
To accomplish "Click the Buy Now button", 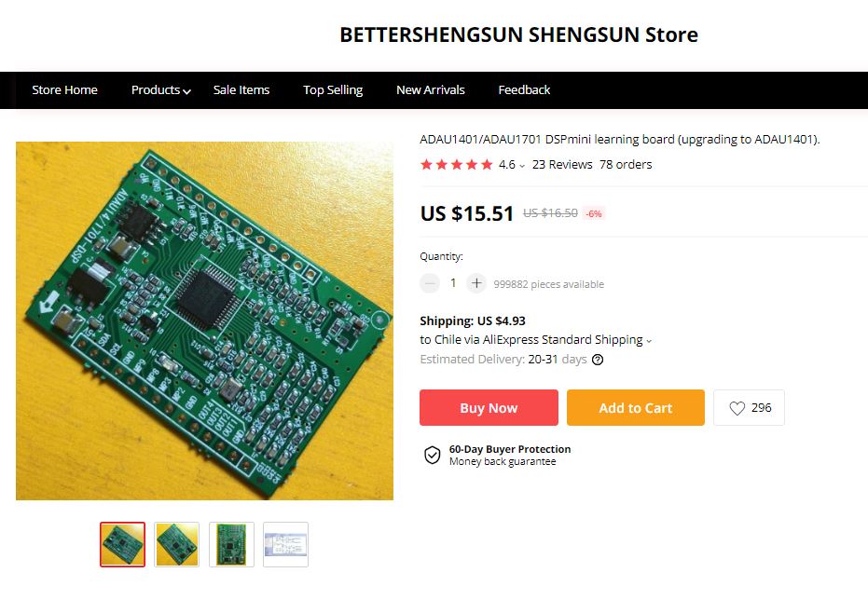I will [x=489, y=407].
